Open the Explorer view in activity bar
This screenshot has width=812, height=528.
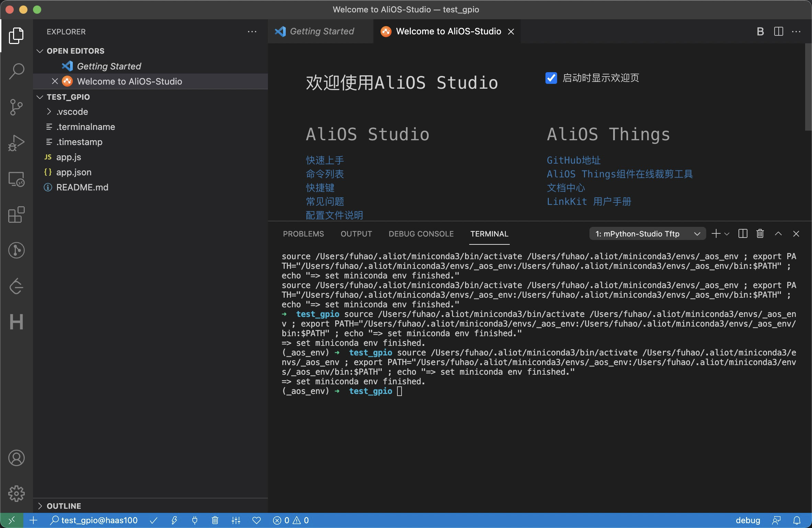pos(16,36)
